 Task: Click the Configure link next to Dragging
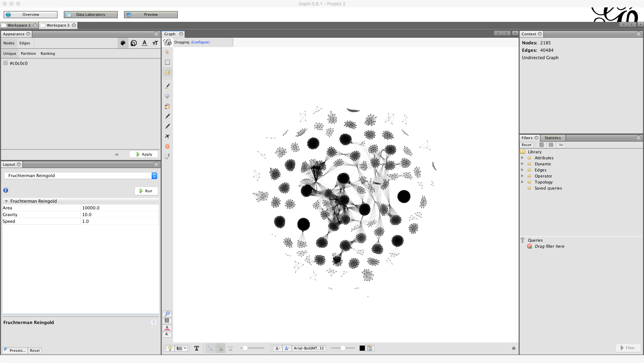tap(200, 42)
